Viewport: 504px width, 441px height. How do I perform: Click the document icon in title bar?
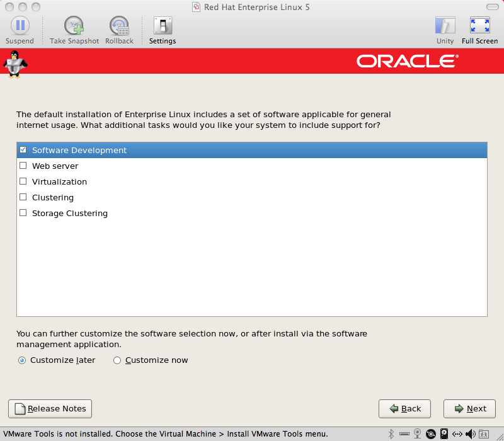coord(196,7)
